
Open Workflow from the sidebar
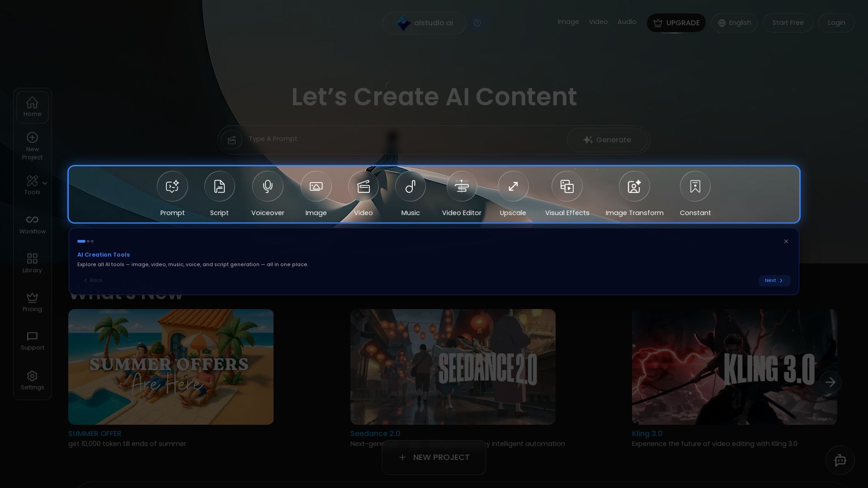33,225
